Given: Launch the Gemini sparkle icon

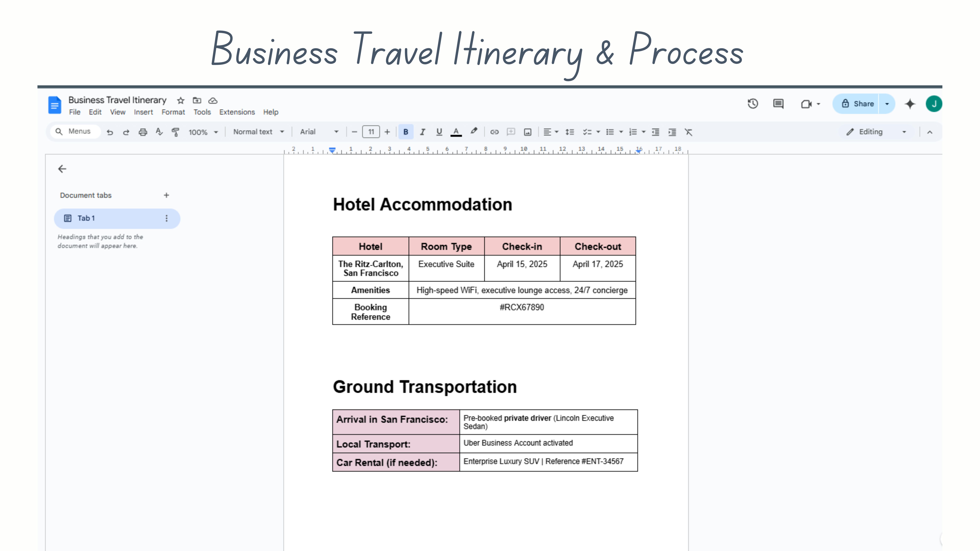Looking at the screenshot, I should (910, 104).
